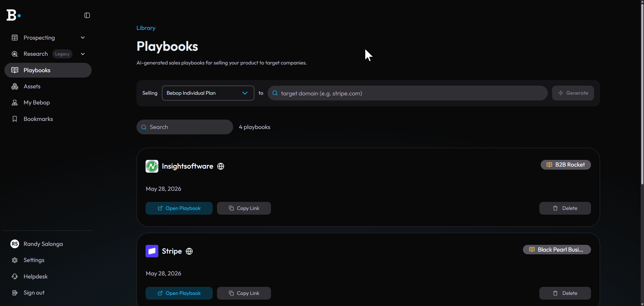Click the scrollbar up arrow
Viewport: 644px width, 306px height.
point(642,2)
